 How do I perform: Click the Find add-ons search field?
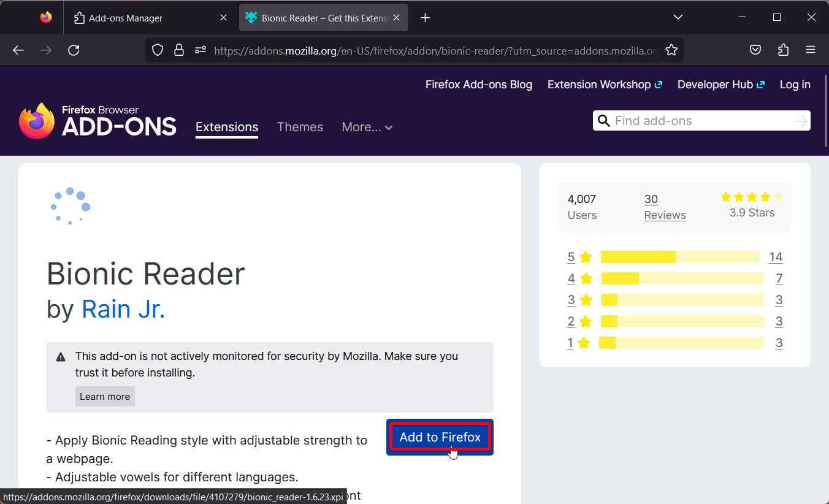coord(703,121)
